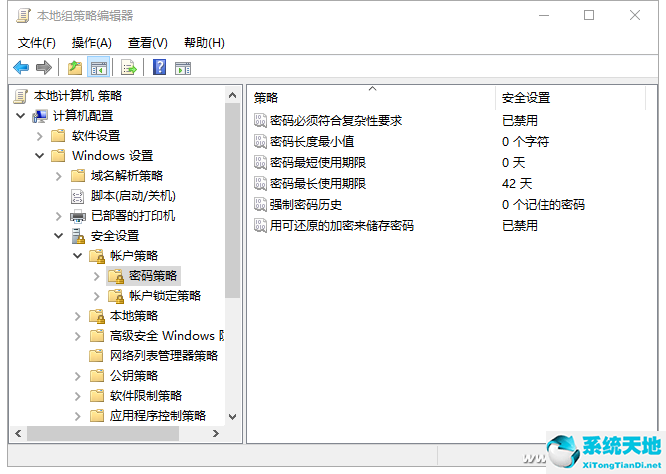Open the 查看(V) menu
Viewport: 666px width, 474px height.
(x=148, y=43)
